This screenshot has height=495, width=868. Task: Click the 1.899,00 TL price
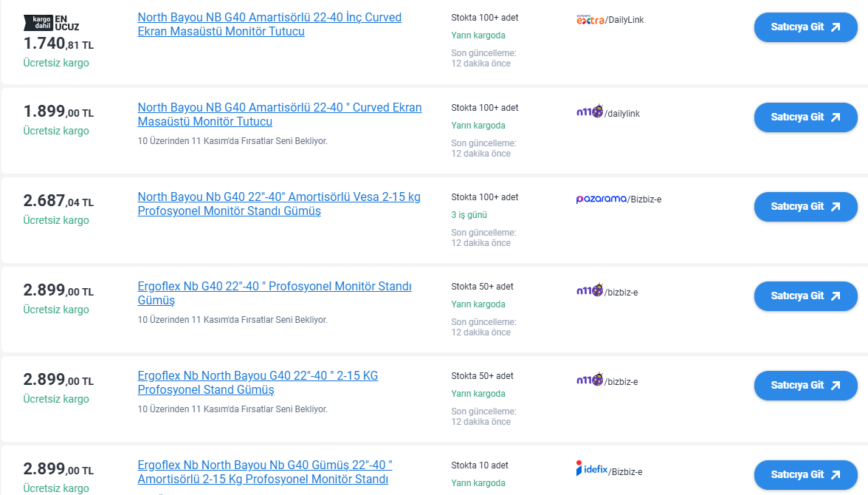click(x=58, y=112)
